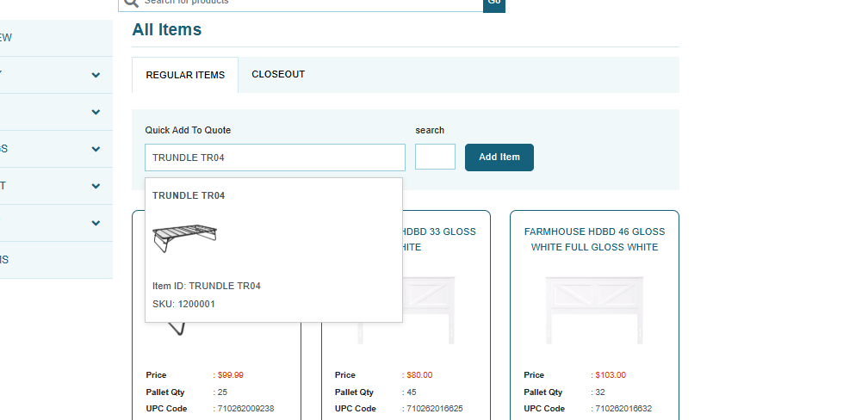Switch to the Closeout tab

tap(278, 75)
